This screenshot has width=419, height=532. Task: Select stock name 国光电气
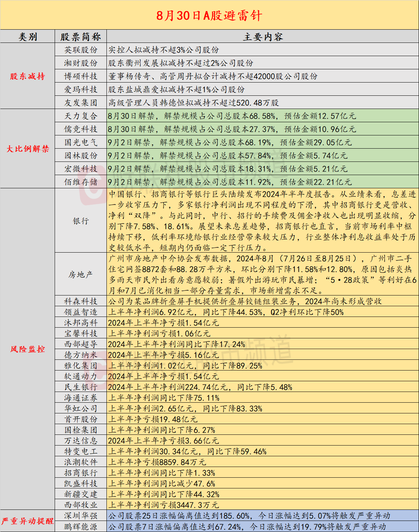coord(81,142)
